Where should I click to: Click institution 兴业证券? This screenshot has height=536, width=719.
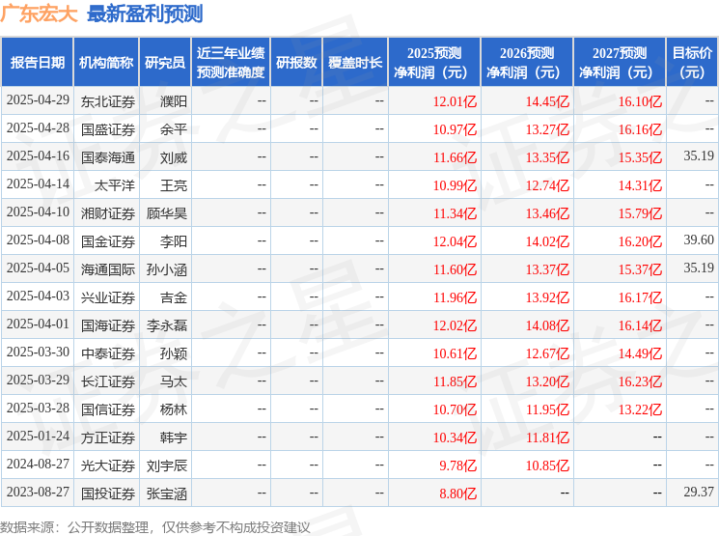[108, 297]
